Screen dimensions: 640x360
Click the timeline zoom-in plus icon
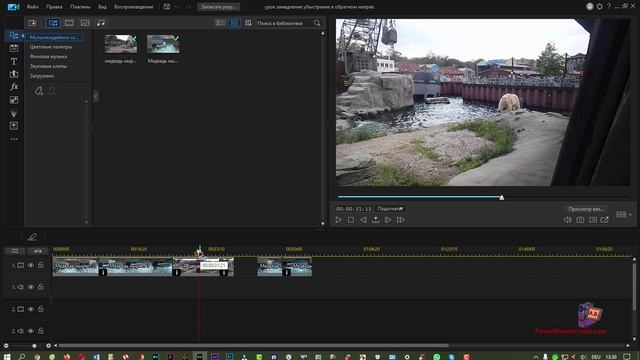pos(48,346)
